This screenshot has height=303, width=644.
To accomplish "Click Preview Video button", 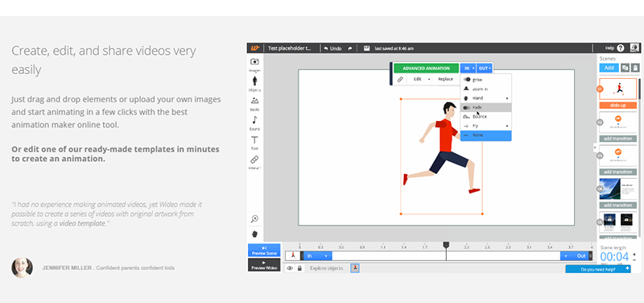I will [x=265, y=265].
